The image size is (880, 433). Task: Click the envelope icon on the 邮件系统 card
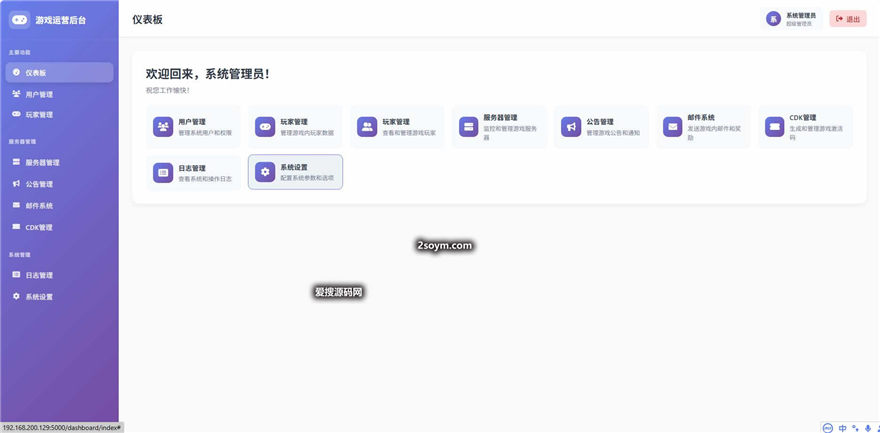pos(673,127)
